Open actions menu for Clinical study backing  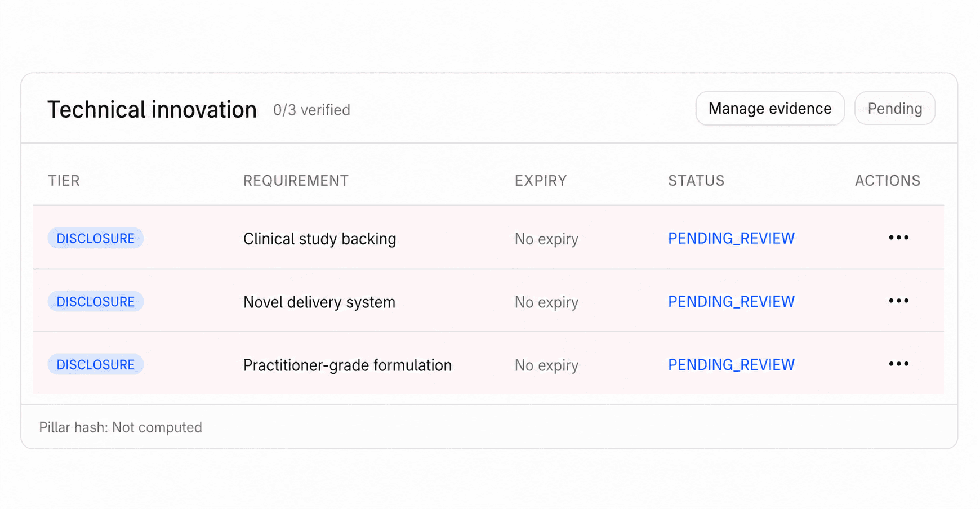coord(898,238)
